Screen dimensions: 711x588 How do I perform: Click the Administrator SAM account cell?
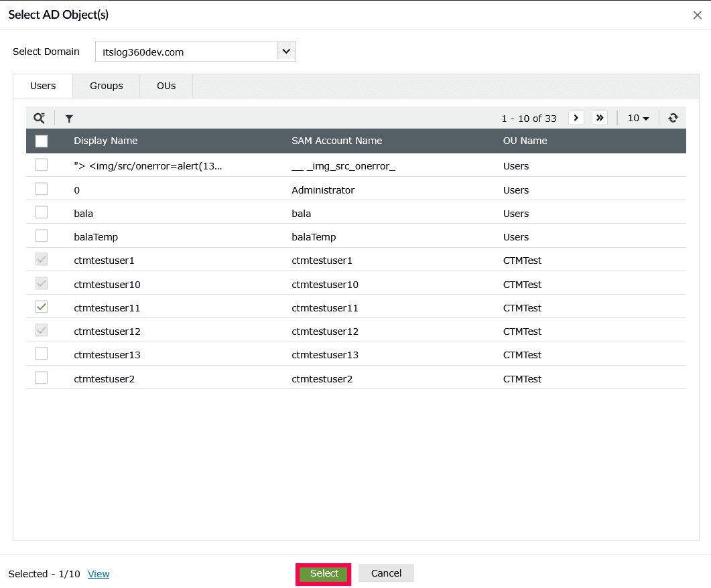tap(323, 190)
